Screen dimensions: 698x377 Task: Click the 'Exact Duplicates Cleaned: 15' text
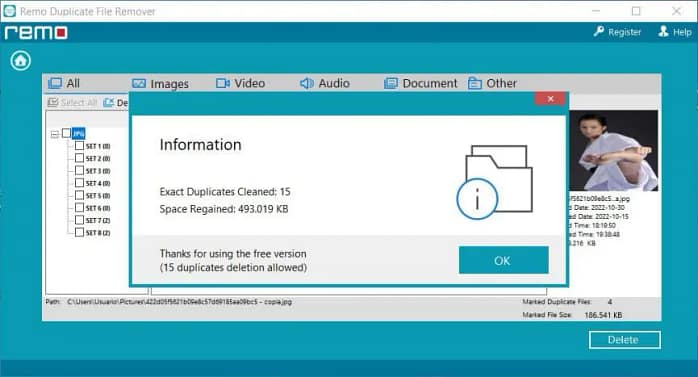point(225,192)
